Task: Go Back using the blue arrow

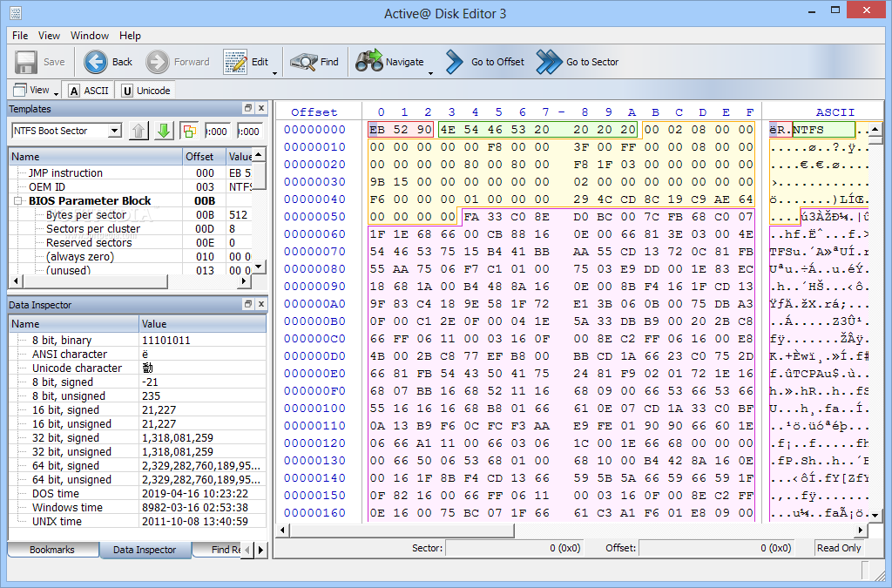Action: pos(95,62)
